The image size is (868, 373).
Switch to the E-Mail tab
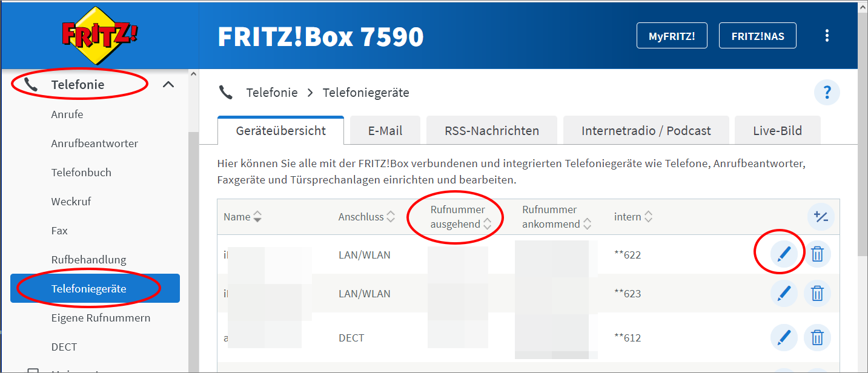coord(385,131)
